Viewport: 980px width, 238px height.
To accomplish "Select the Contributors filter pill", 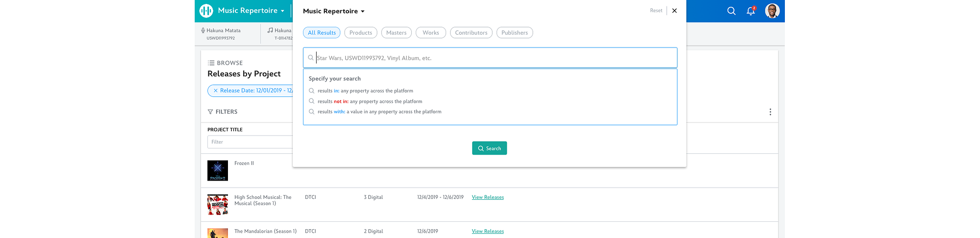I will tap(471, 33).
